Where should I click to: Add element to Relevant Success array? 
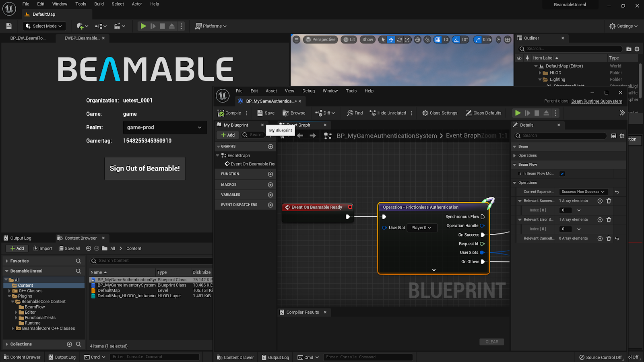600,201
